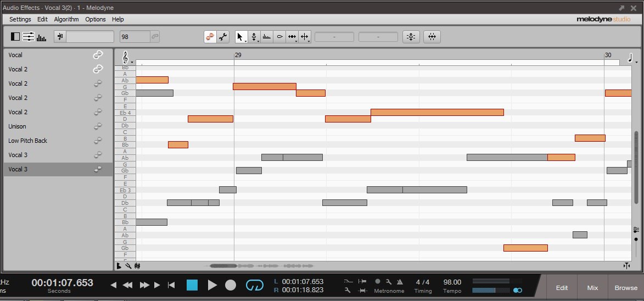The height and width of the screenshot is (301, 644).
Task: Open the pitch grid clef dropdown
Action: tap(127, 57)
